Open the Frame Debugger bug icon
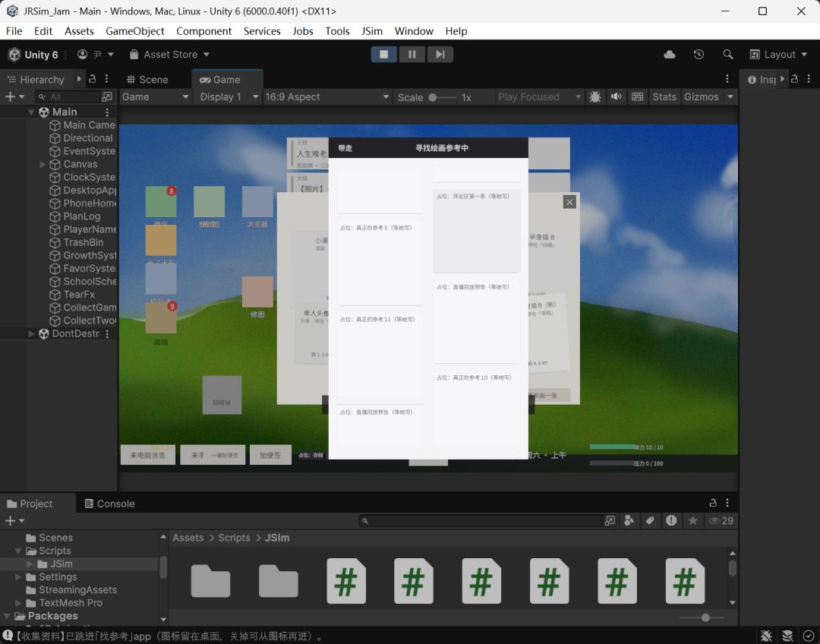The image size is (820, 644). 595,96
